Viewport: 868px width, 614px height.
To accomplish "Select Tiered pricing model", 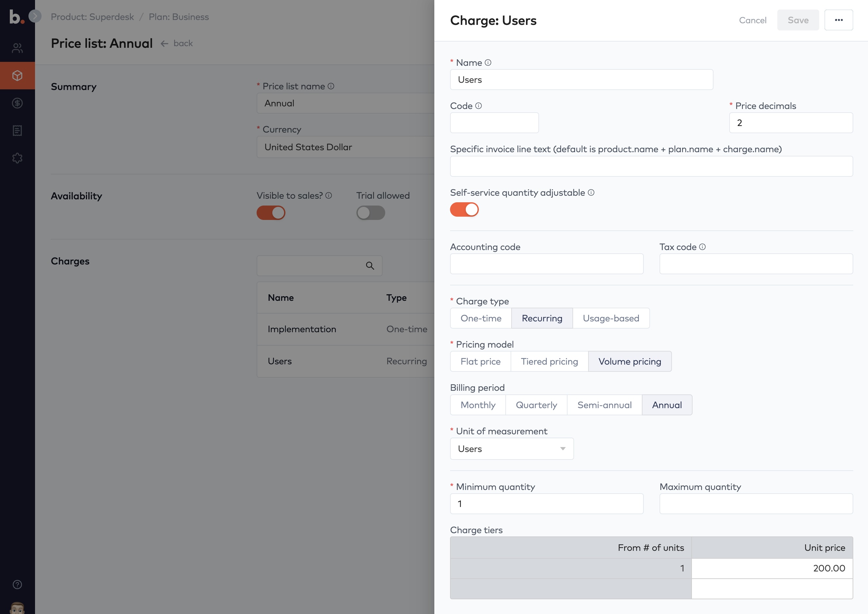I will click(x=549, y=361).
